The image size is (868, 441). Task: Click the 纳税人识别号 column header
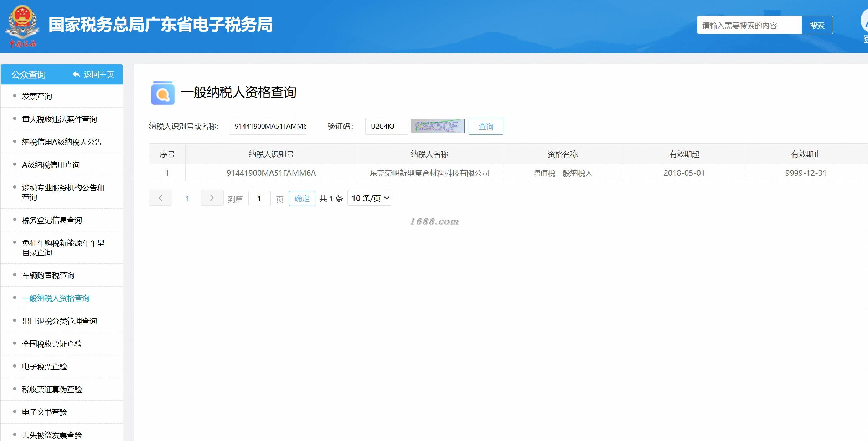click(x=271, y=154)
